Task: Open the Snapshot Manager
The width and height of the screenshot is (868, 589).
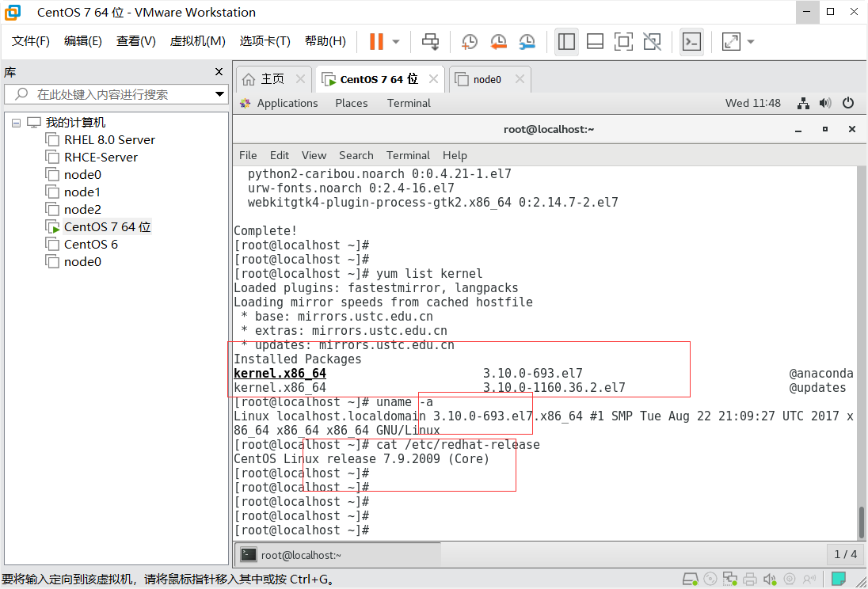Action: (x=527, y=41)
